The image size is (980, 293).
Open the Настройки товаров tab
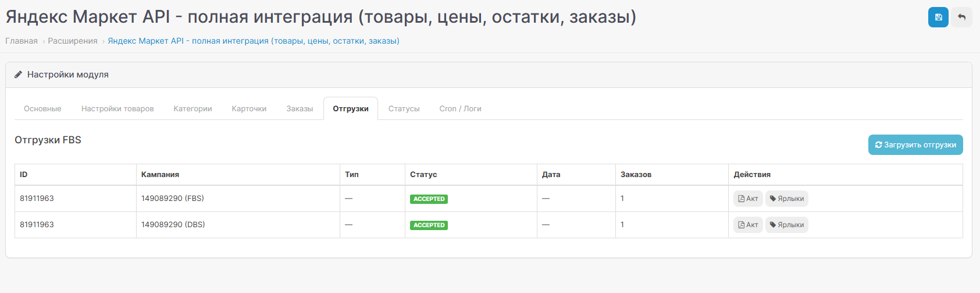[x=117, y=109]
